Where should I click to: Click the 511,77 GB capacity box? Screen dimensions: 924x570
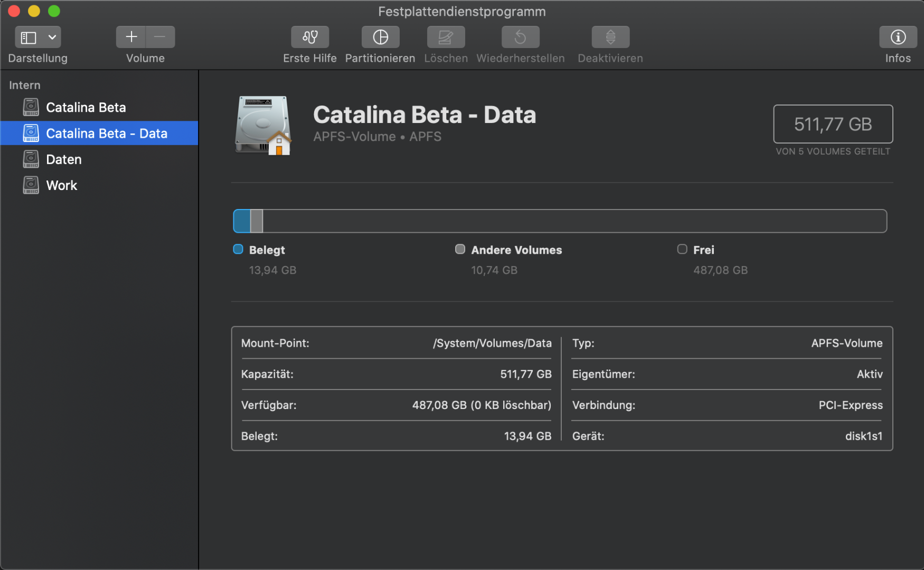pos(833,124)
